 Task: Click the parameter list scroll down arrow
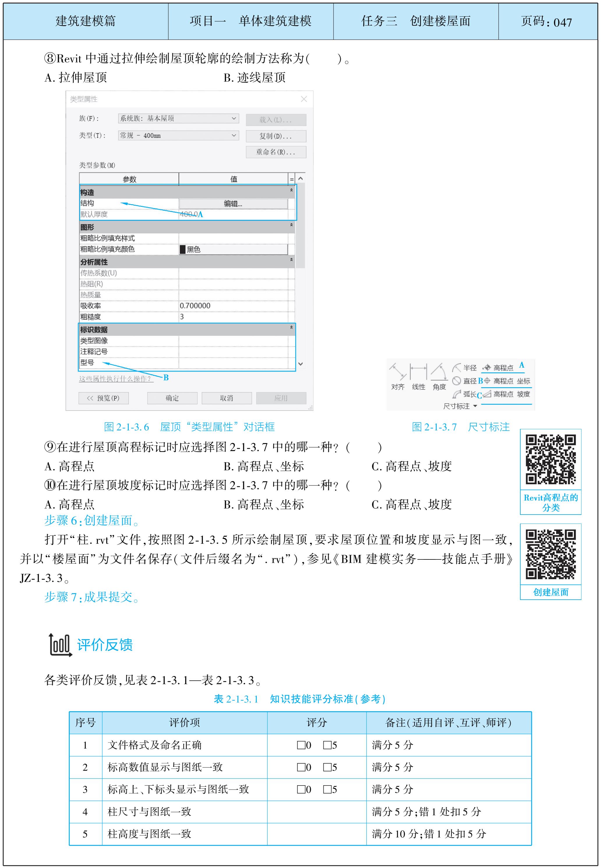300,364
